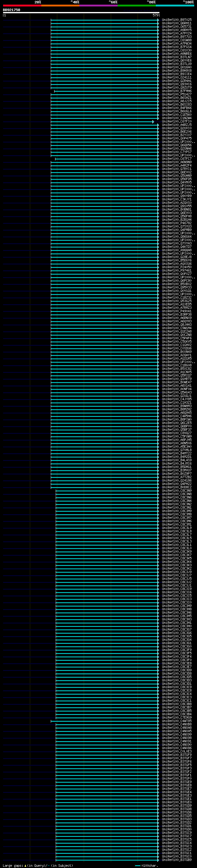Select hit label UniRef100_C7E9G9
The width and height of the screenshot is (197, 868).
pos(177,718)
